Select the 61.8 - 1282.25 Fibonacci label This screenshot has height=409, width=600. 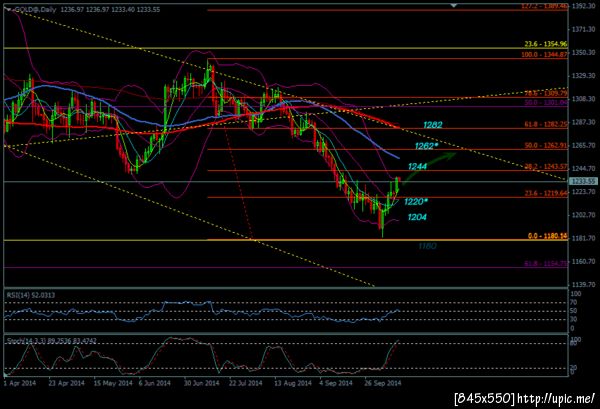tap(546, 124)
